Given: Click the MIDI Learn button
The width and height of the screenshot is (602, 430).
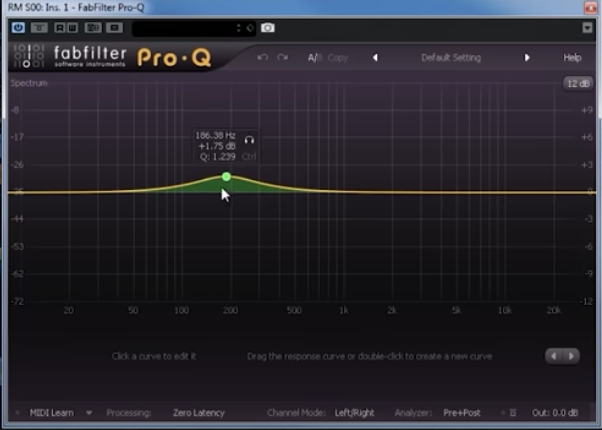Looking at the screenshot, I should (51, 413).
